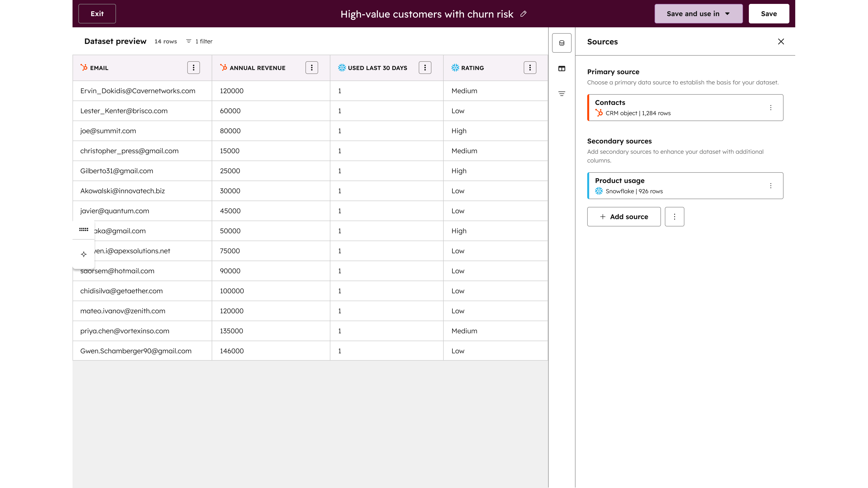Open the Product usage source options menu
The height and width of the screenshot is (488, 868).
[x=771, y=186]
